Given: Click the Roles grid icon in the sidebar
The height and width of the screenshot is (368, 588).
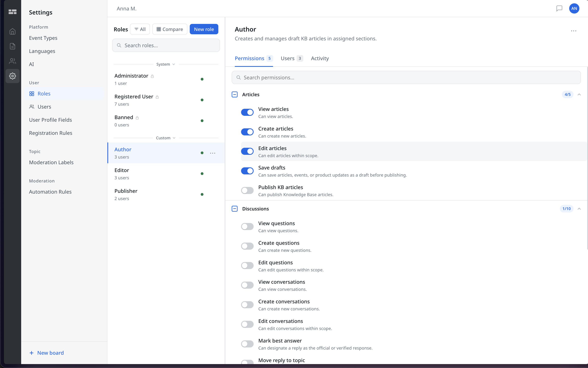Looking at the screenshot, I should pyautogui.click(x=32, y=94).
